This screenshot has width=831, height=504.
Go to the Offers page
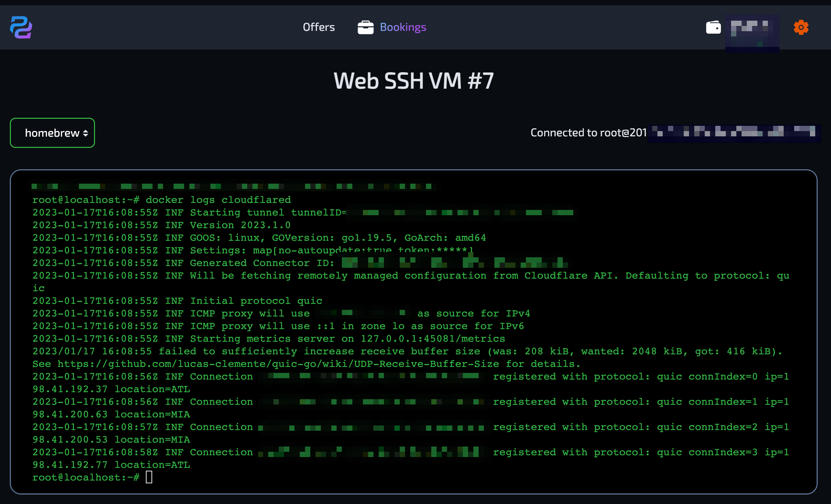(x=319, y=27)
